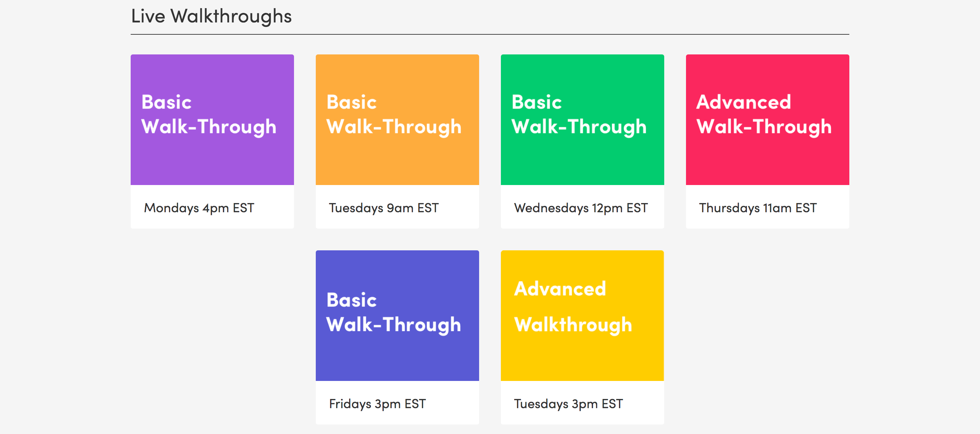Open the purple Basic Walk-Through Monday card
Screen dimensions: 980x434
tap(212, 141)
